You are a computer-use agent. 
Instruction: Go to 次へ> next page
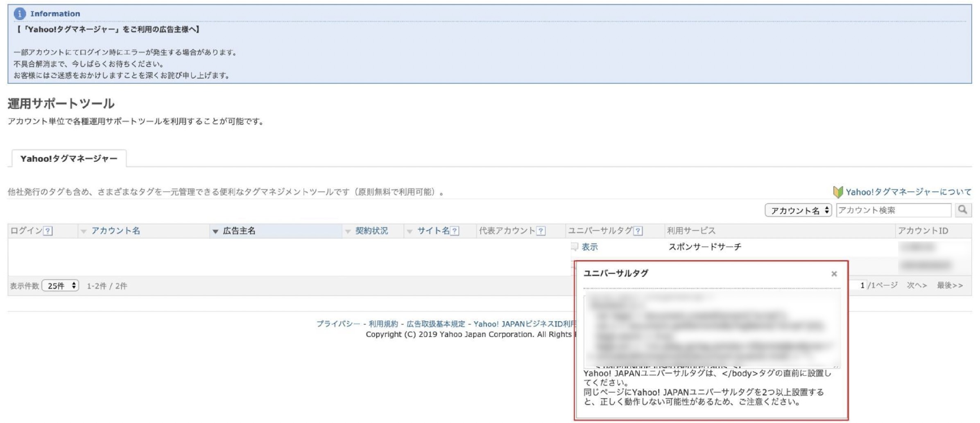tap(917, 286)
